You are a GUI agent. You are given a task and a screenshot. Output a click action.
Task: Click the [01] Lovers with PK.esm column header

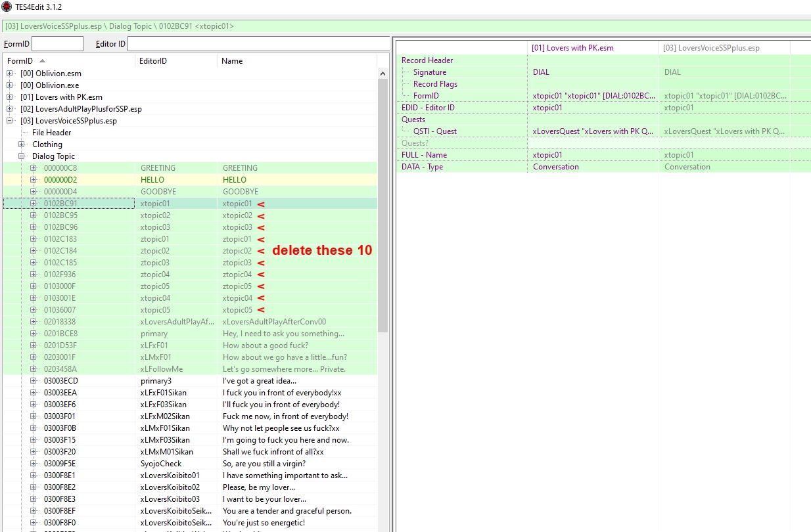click(593, 48)
